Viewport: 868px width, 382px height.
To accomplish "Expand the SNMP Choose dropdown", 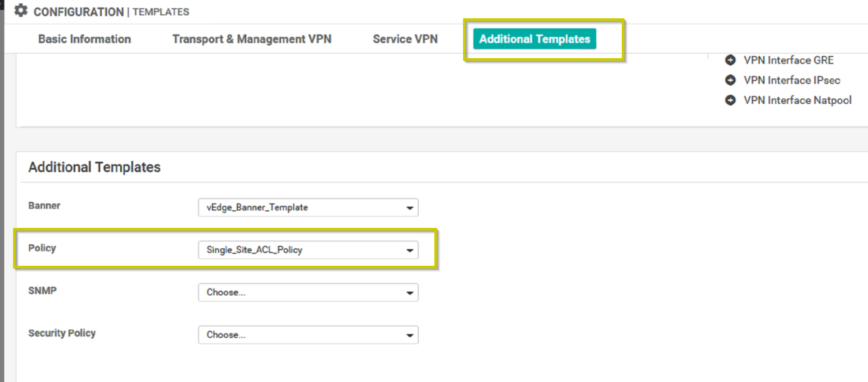I will [308, 293].
